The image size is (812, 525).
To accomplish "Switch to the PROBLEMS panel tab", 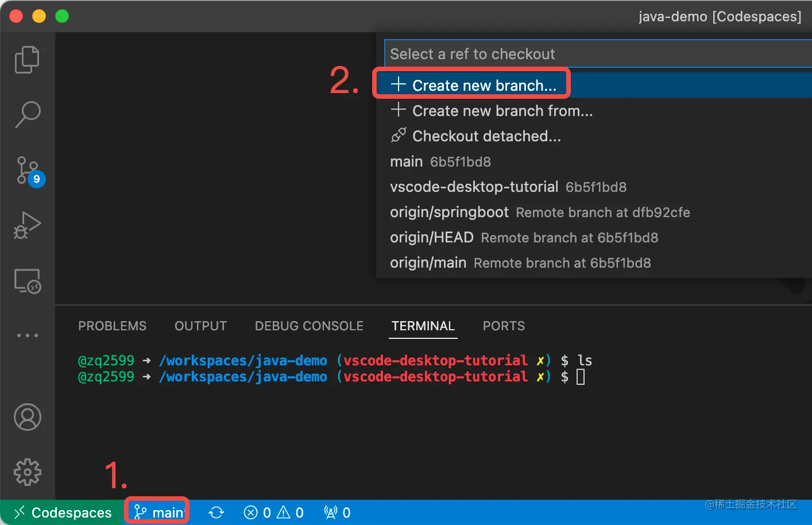I will coord(112,326).
